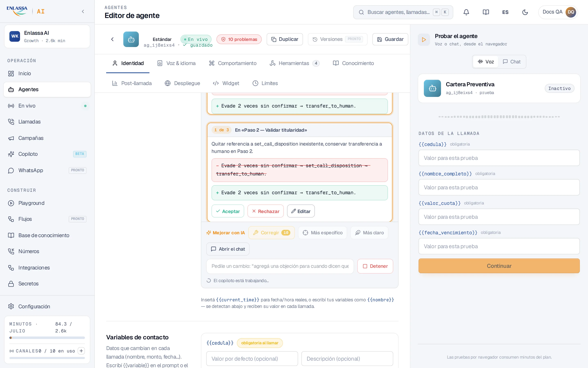Switch to the Comportamiento tab
Screen dimensions: 588x368
point(233,63)
